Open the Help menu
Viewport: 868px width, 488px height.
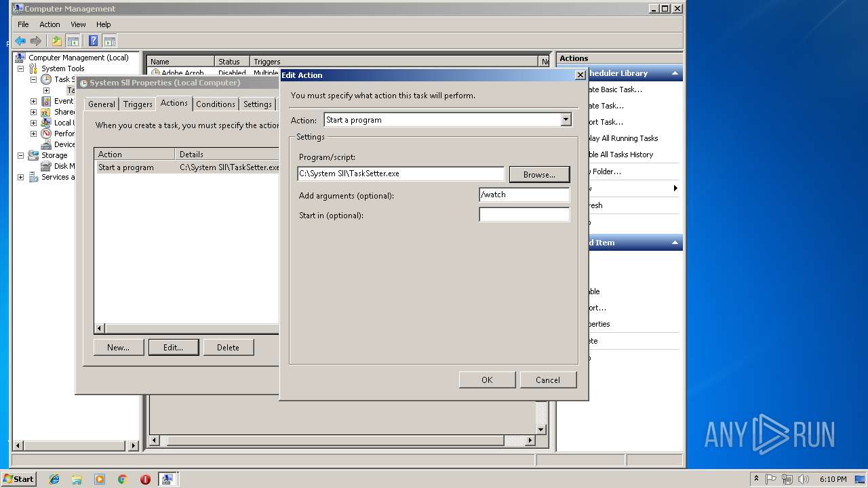click(103, 24)
